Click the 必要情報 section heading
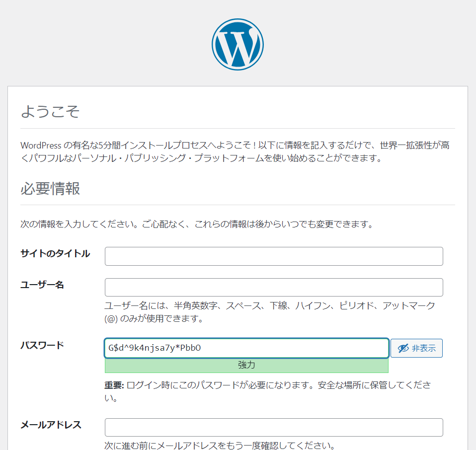The width and height of the screenshot is (476, 450). click(50, 188)
